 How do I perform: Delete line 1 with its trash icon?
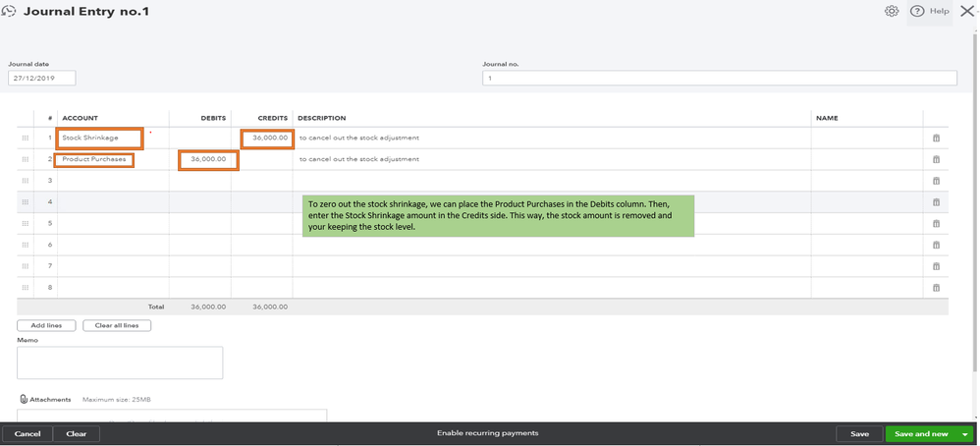point(936,139)
